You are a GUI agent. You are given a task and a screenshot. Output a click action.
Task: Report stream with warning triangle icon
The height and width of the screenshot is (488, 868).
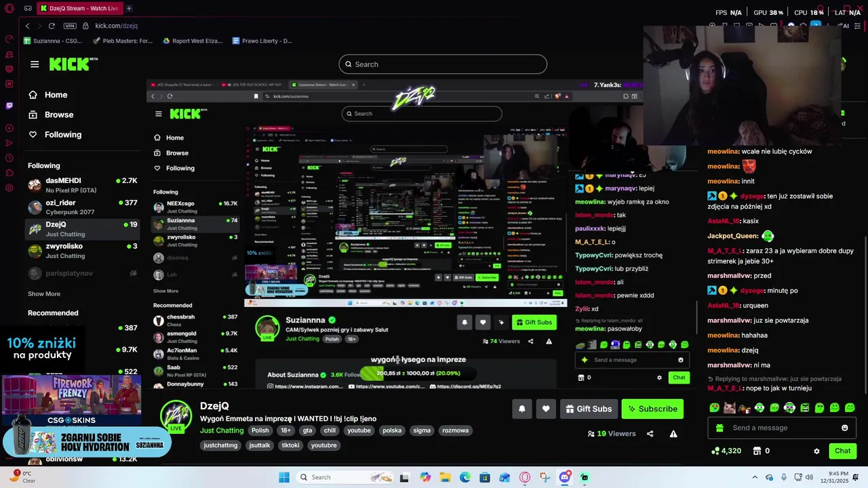(673, 434)
